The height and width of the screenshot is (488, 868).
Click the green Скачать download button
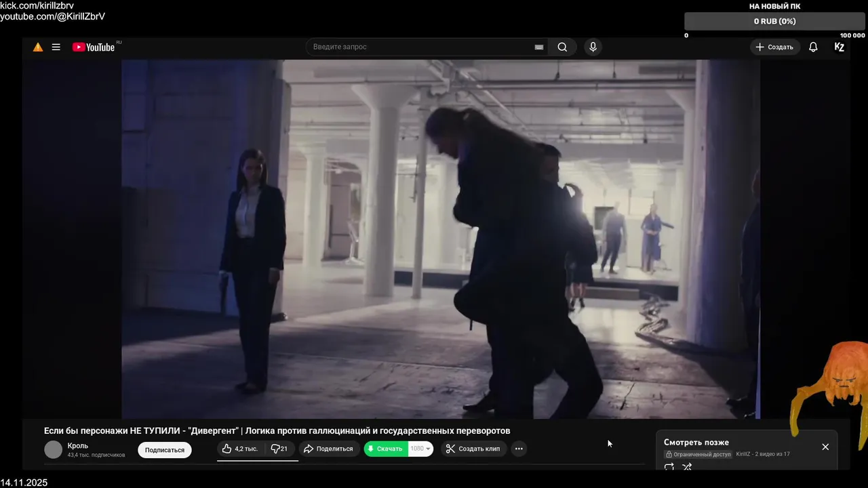[386, 449]
